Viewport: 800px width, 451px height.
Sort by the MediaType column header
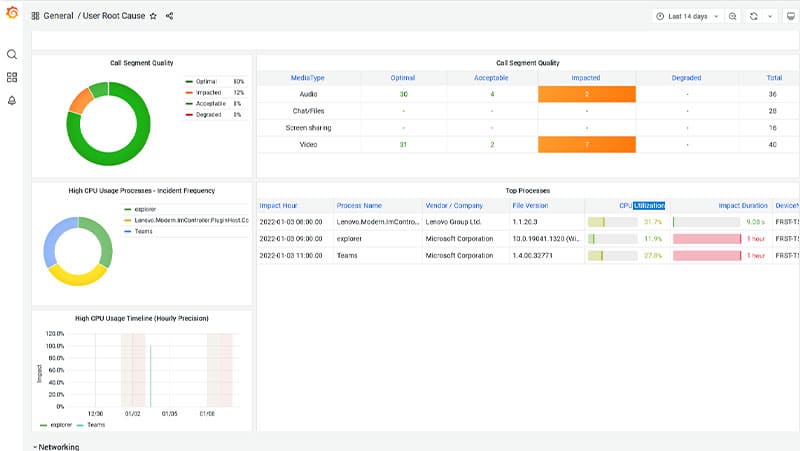pyautogui.click(x=307, y=77)
